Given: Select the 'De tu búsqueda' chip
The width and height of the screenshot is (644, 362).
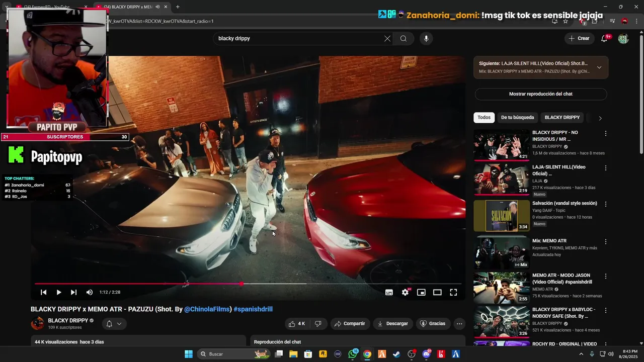Looking at the screenshot, I should click(517, 118).
